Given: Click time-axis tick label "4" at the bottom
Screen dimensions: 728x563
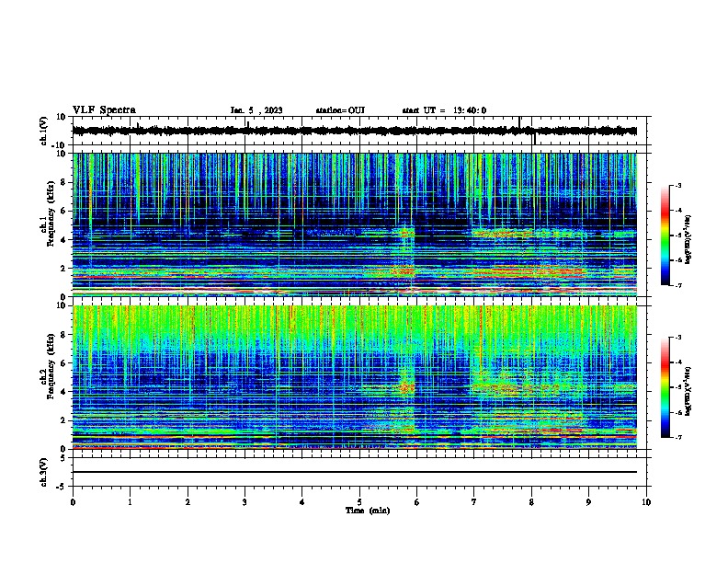Looking at the screenshot, I should 302,502.
